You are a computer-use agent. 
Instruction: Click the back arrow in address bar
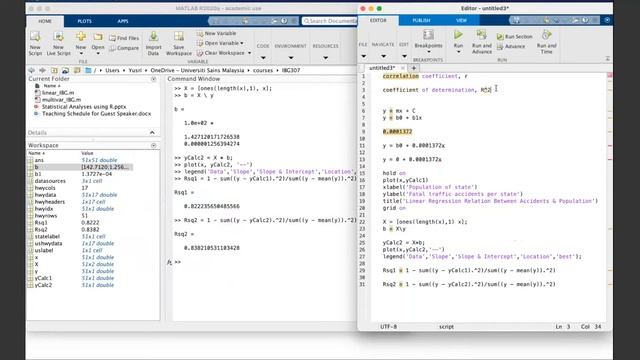[x=31, y=70]
